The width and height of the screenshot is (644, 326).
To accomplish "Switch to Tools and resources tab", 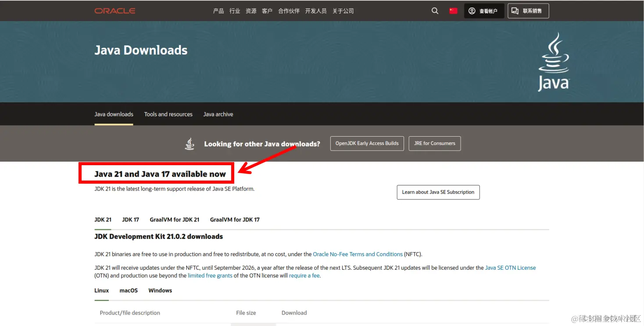I will pos(168,114).
